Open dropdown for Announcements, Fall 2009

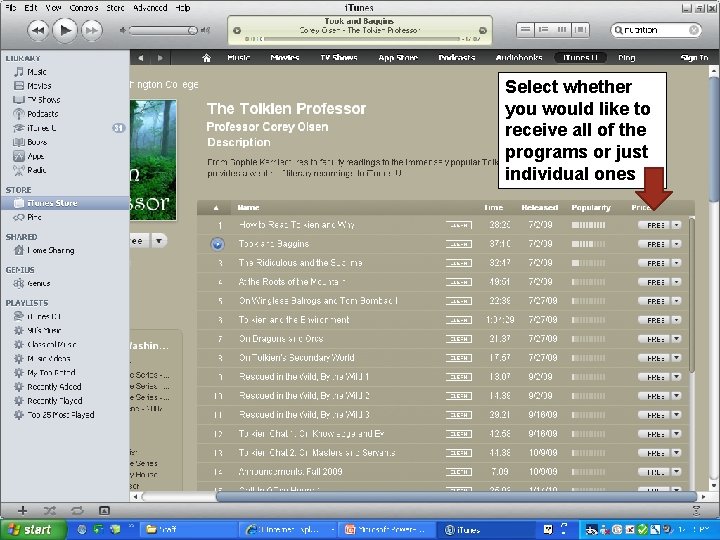[x=676, y=472]
